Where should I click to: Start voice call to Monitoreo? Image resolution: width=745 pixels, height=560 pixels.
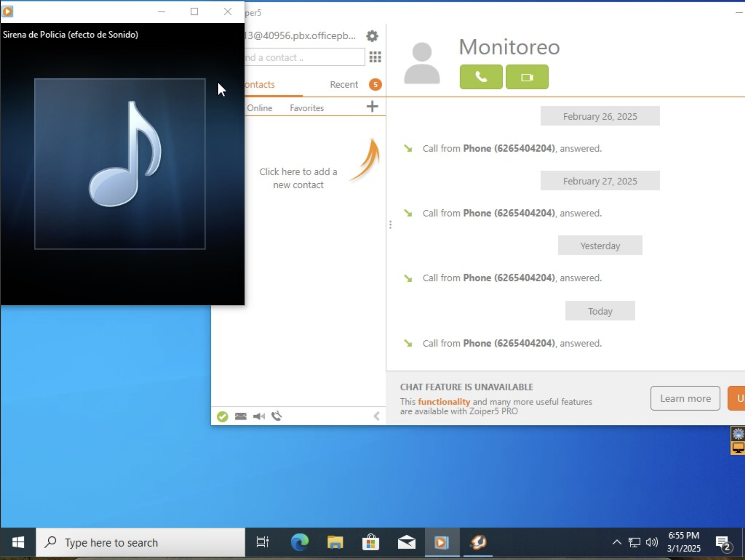click(x=481, y=77)
